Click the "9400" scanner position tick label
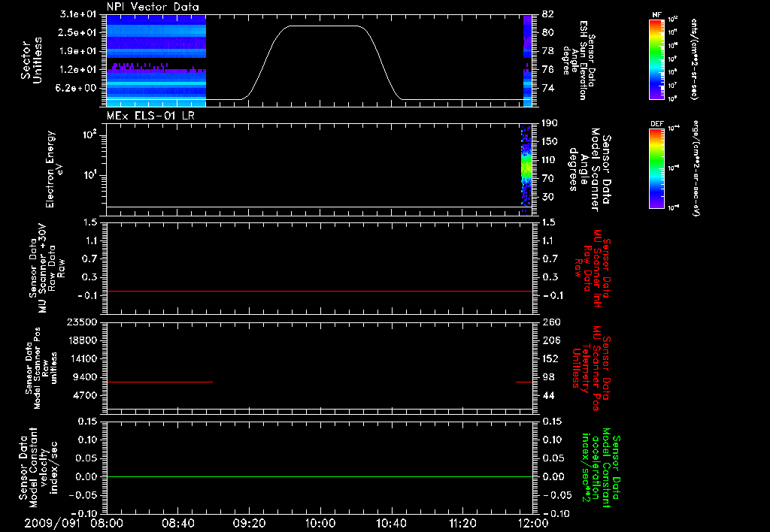Screen dimensions: 770x532 (x=85, y=377)
